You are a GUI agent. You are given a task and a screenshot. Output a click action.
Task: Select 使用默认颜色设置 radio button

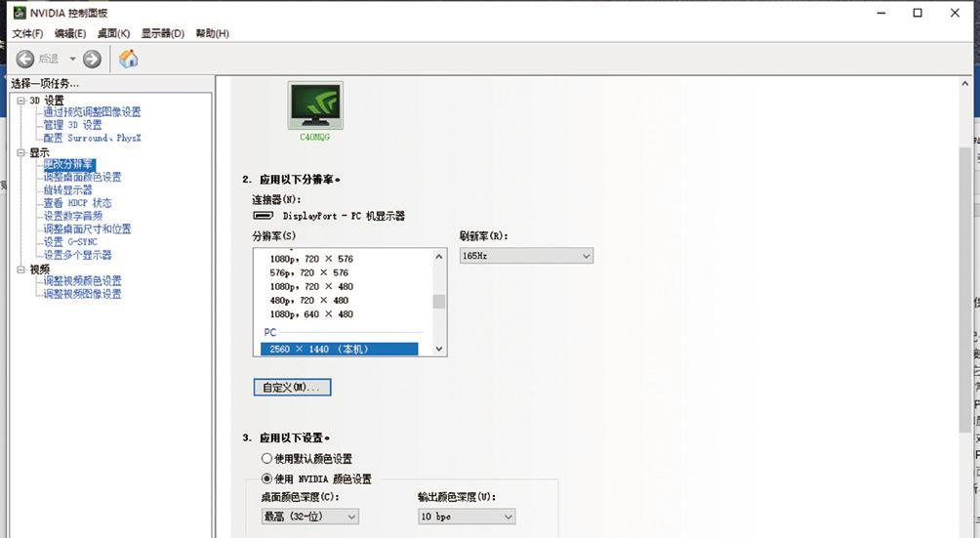click(x=266, y=459)
